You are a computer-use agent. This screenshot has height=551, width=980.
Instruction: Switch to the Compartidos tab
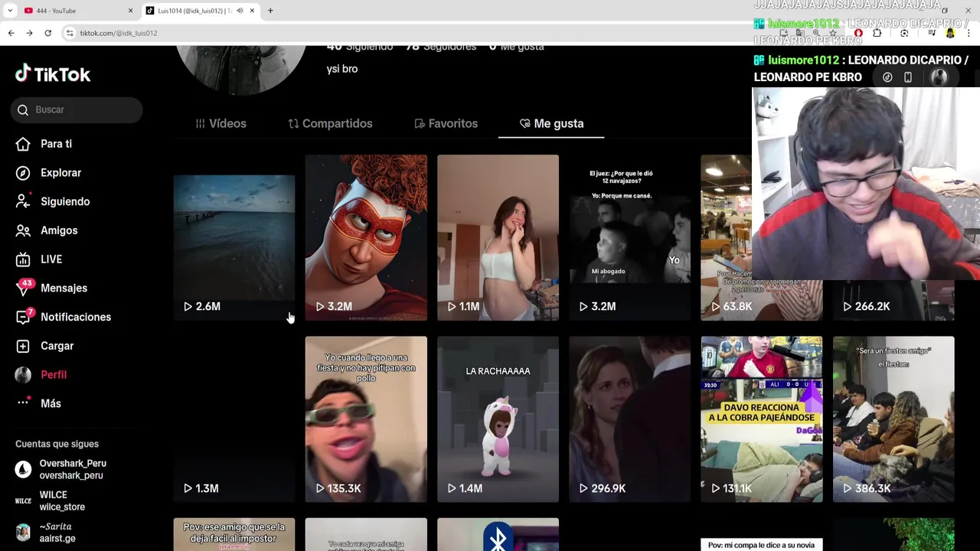330,123
